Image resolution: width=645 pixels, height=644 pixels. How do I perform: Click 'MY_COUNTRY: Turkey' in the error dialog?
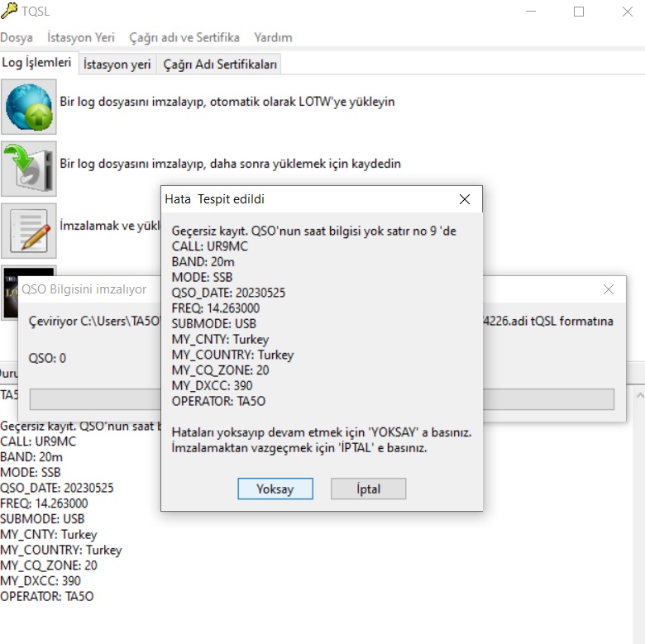(233, 355)
